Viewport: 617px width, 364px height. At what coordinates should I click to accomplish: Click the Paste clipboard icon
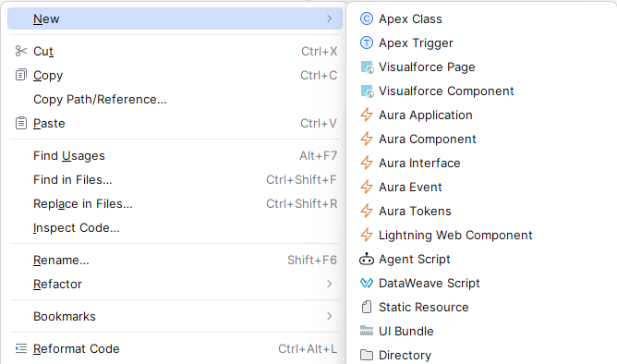[x=21, y=123]
